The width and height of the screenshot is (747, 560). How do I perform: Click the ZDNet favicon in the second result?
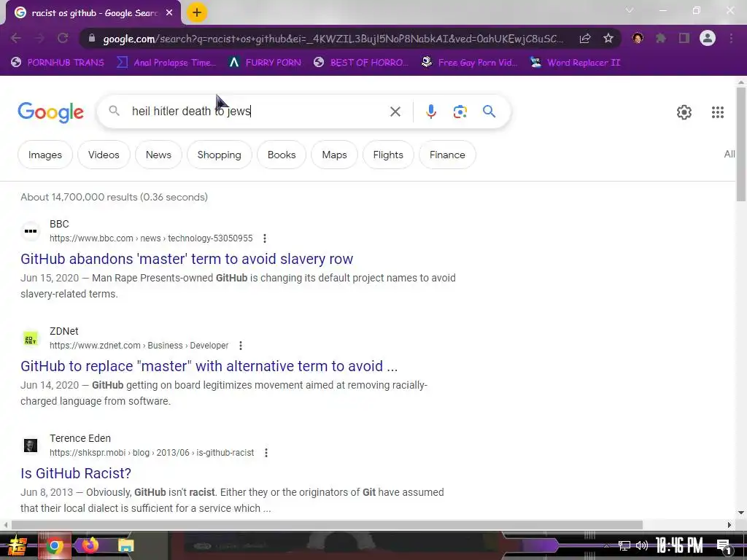tap(31, 338)
